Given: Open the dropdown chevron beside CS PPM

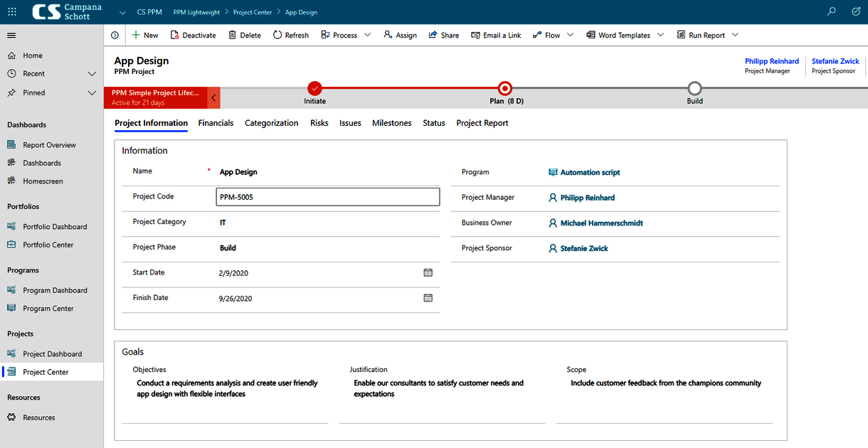Looking at the screenshot, I should pyautogui.click(x=122, y=12).
